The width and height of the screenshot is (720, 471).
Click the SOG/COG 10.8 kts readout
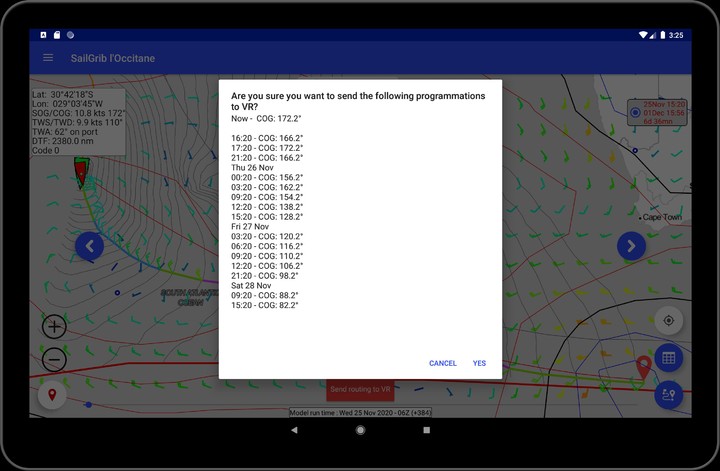tap(78, 113)
